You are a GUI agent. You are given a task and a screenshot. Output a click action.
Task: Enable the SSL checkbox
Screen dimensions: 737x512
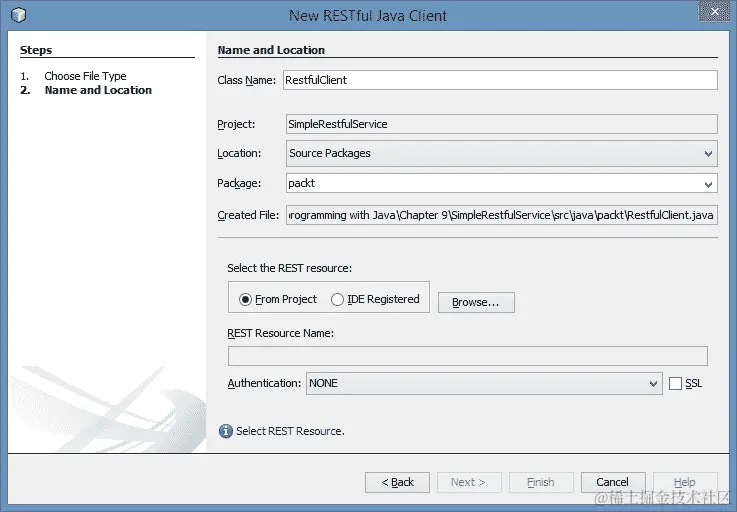tap(675, 384)
